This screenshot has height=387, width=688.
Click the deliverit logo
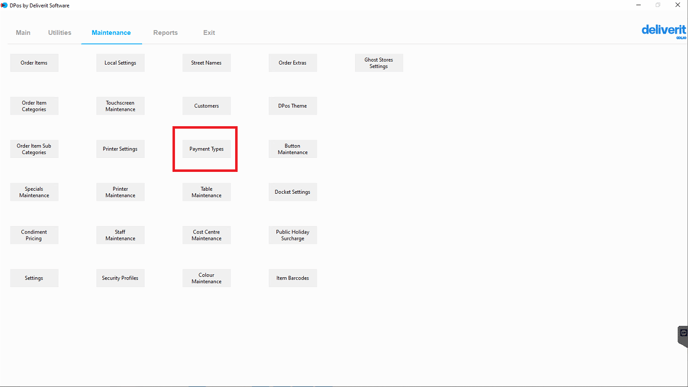coord(663,31)
